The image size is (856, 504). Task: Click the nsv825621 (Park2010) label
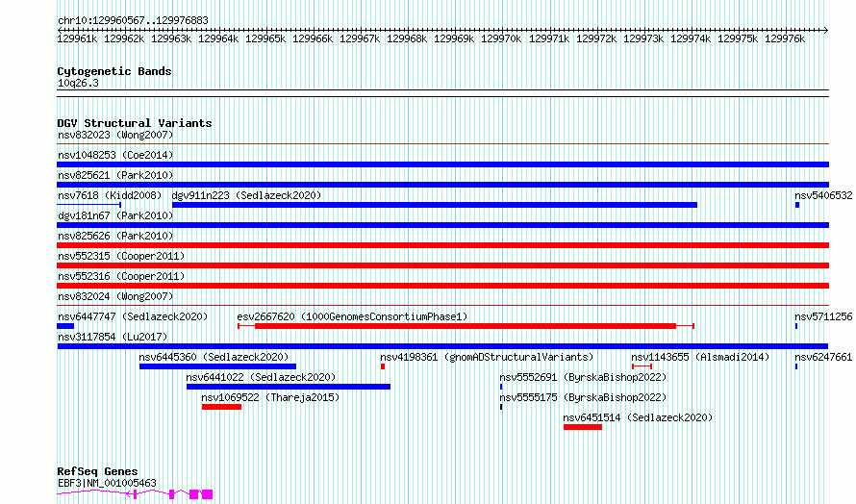point(115,175)
